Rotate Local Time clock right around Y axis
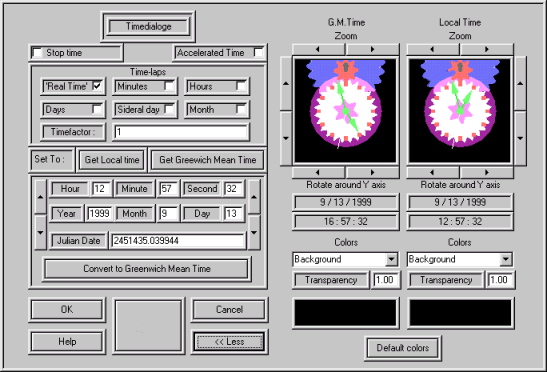Screen dimensions: 547x372 coord(487,172)
